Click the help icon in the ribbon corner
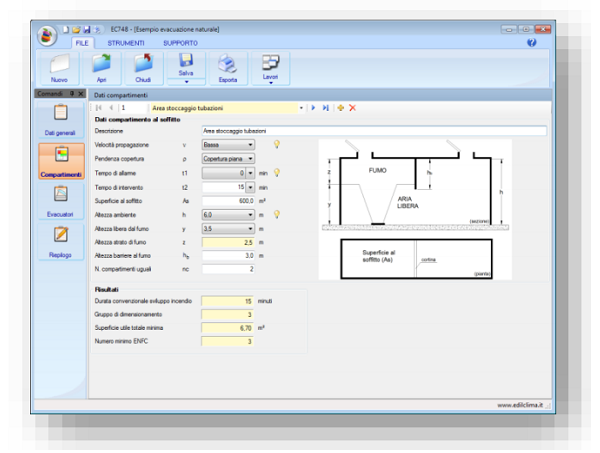Viewport: 600px width, 453px height. click(x=532, y=43)
